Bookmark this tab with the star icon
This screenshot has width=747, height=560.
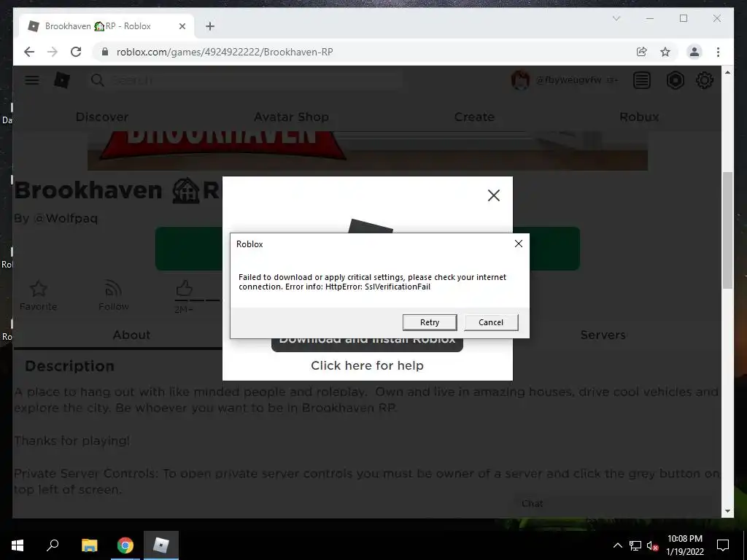tap(665, 52)
